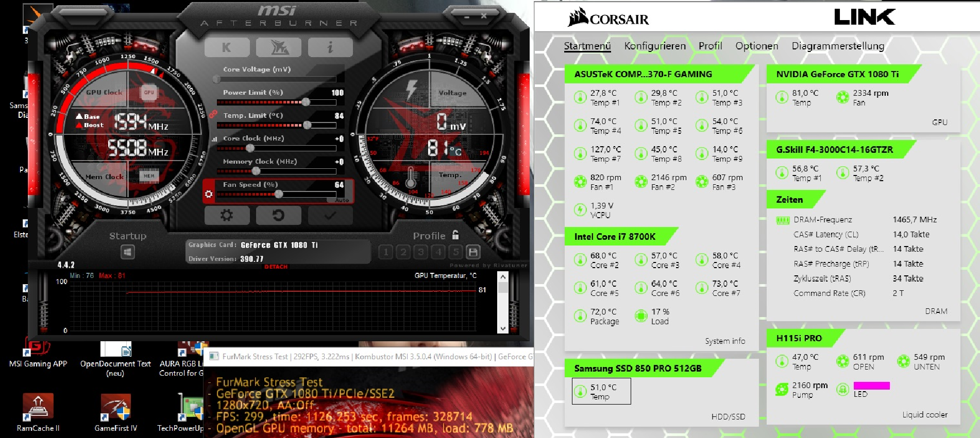The width and height of the screenshot is (980, 438).
Task: Click the H115i PRO Temp thermometer icon
Action: 782,361
